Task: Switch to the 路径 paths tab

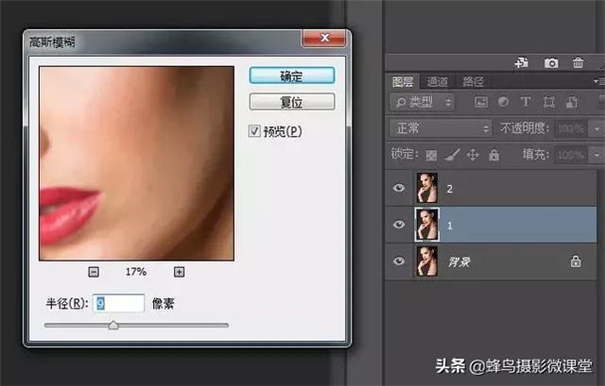Action: [x=473, y=81]
